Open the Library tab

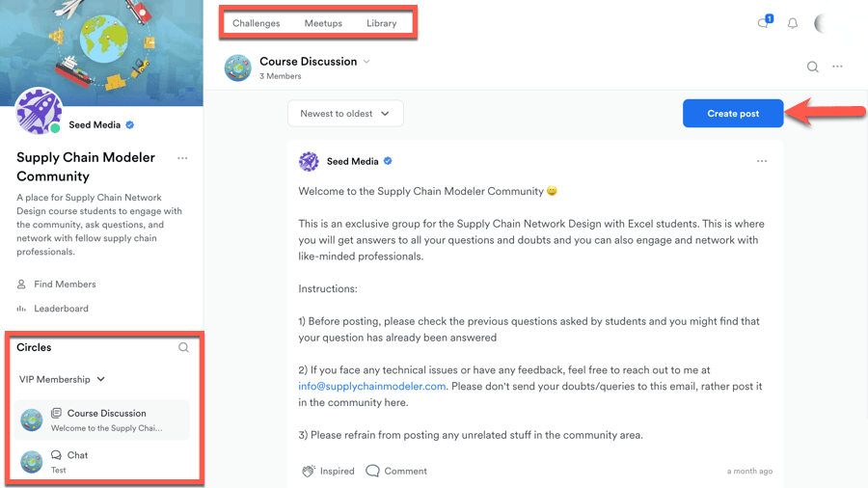click(382, 23)
